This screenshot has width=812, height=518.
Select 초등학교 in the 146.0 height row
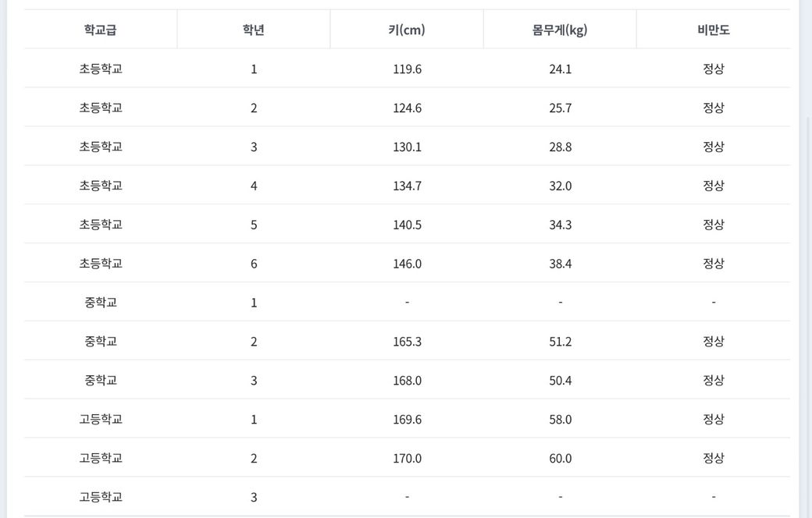101,264
